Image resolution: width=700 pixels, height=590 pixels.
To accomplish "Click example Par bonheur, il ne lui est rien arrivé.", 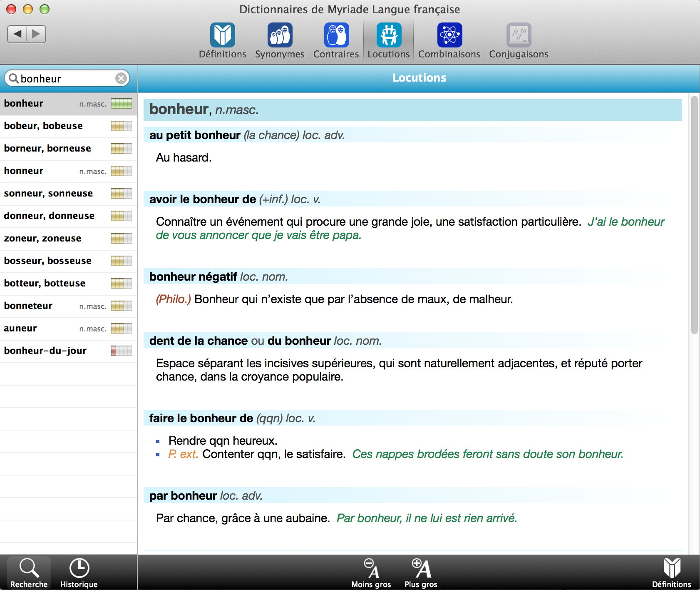I will coord(427,518).
